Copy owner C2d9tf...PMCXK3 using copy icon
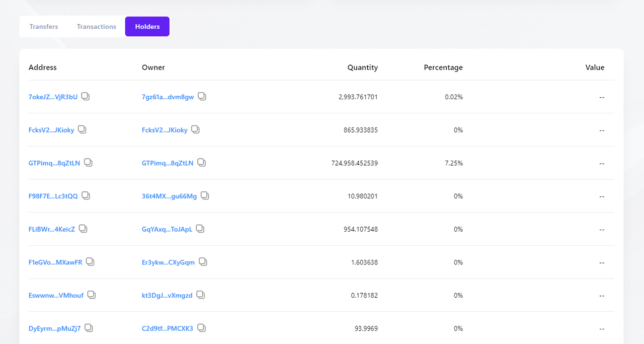 [x=201, y=328]
